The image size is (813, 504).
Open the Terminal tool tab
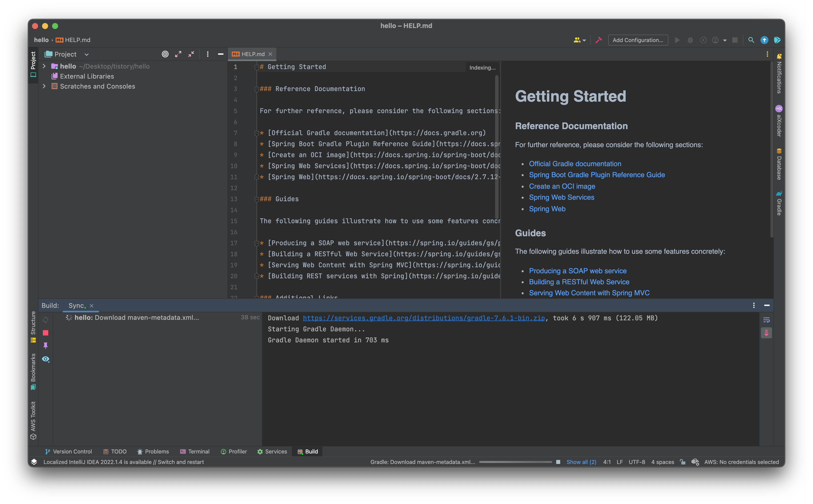[195, 451]
